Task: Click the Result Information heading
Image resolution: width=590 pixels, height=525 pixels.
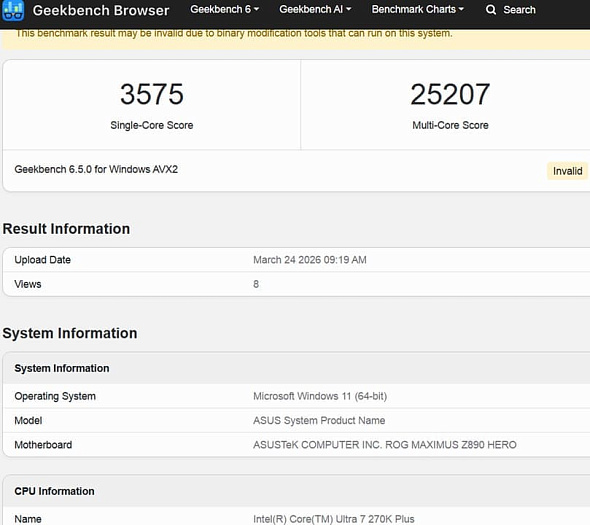Action: (66, 229)
